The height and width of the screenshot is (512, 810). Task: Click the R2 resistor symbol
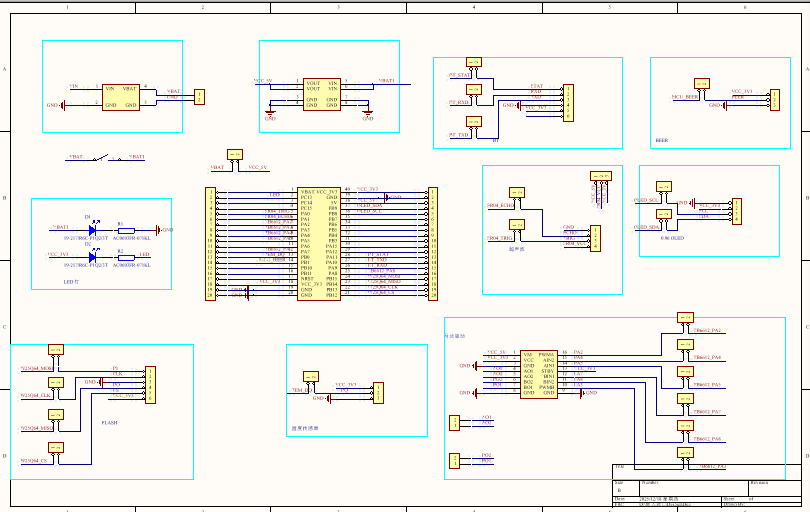[x=126, y=257]
